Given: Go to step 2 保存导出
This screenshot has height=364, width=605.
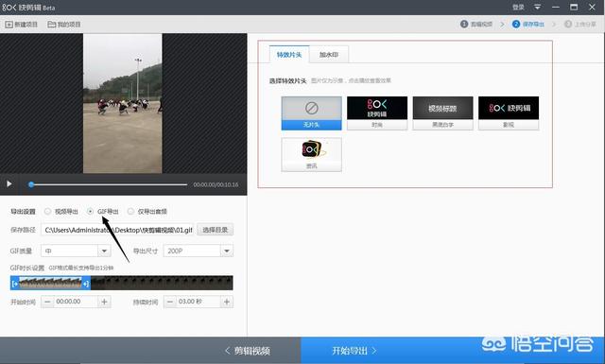Looking at the screenshot, I should [528, 24].
